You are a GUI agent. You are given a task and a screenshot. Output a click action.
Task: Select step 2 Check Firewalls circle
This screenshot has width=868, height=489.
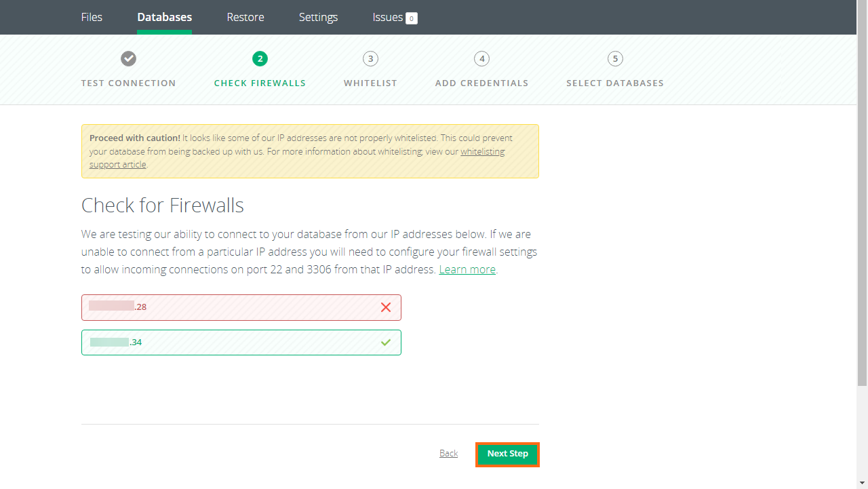click(x=260, y=58)
